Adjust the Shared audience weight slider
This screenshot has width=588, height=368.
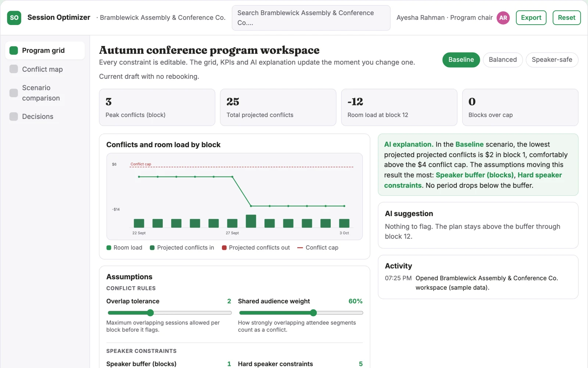[x=301, y=313]
